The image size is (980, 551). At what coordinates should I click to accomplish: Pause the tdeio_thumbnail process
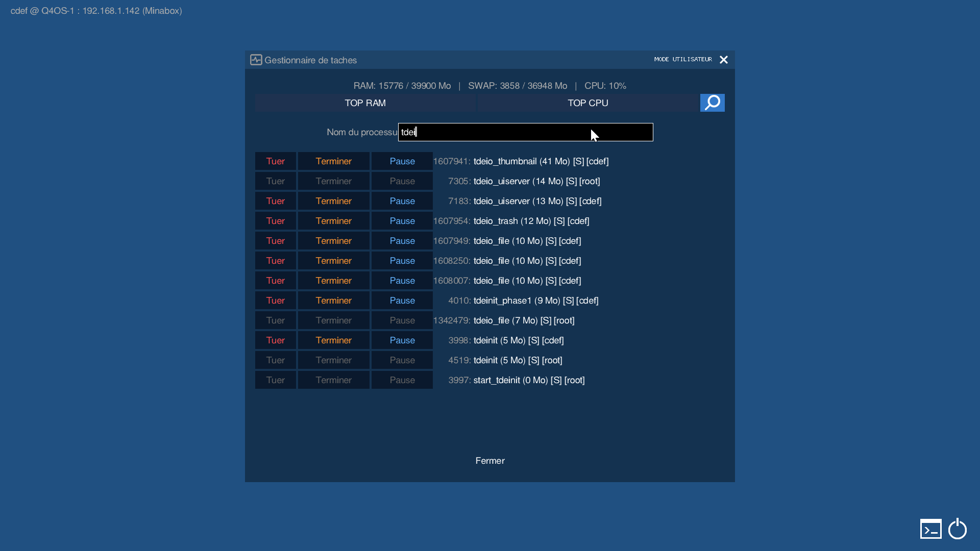click(402, 161)
